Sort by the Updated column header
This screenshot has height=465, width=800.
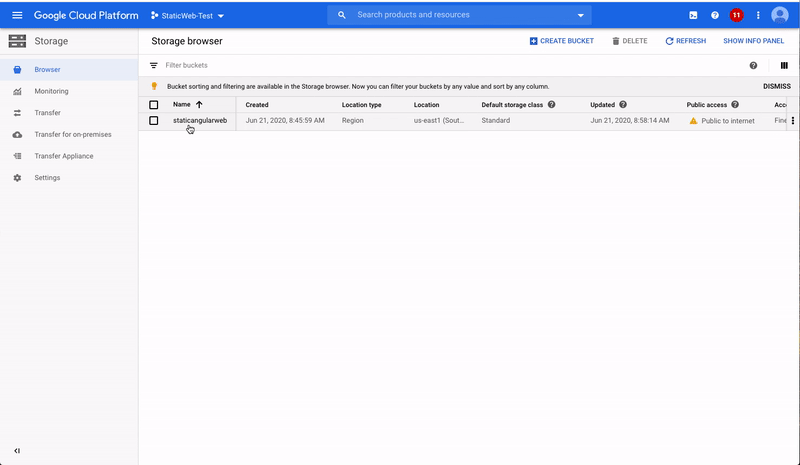(x=603, y=105)
